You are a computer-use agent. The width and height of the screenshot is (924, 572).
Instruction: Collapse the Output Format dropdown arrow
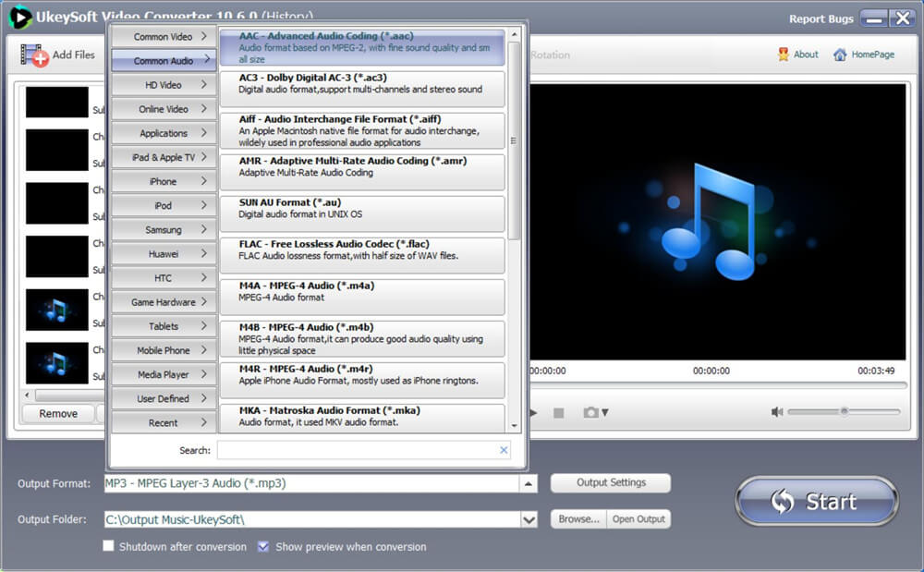point(529,483)
